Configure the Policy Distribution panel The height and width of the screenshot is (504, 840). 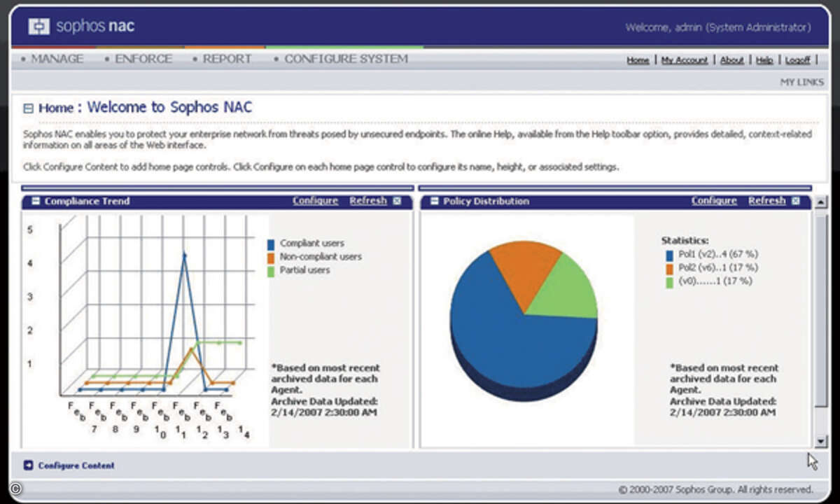coord(714,201)
